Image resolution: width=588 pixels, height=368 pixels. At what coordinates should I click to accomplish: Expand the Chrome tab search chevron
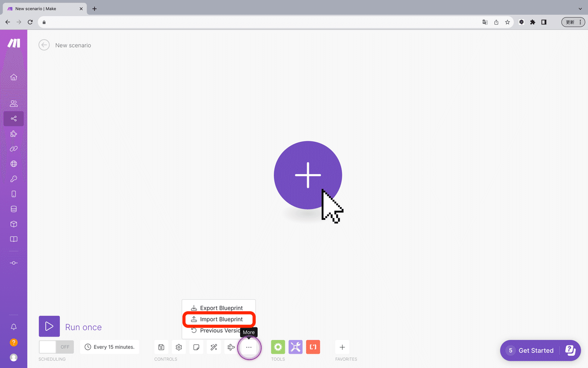click(581, 9)
